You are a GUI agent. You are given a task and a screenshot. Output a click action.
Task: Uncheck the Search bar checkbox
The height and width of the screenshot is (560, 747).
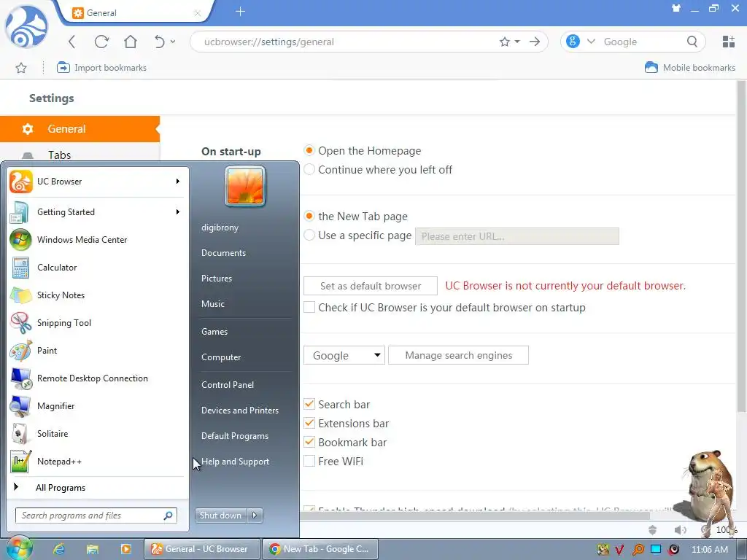pos(309,404)
